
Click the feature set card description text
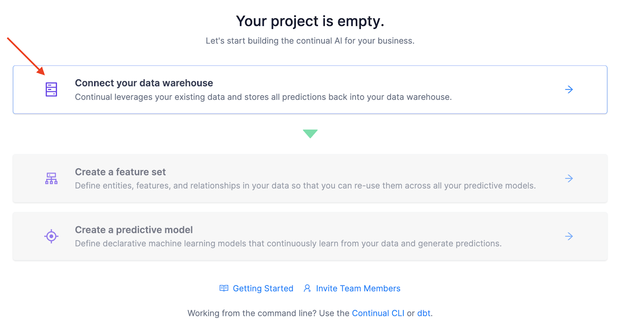305,186
